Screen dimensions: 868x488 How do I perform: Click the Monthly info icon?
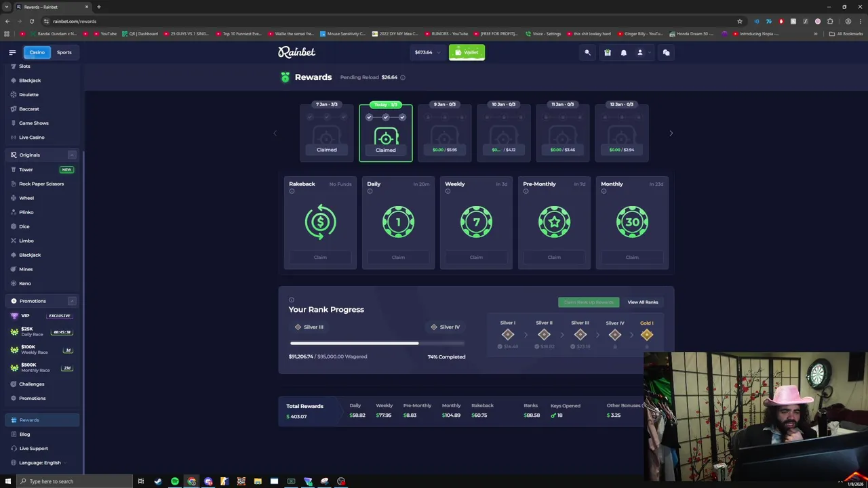click(x=604, y=191)
